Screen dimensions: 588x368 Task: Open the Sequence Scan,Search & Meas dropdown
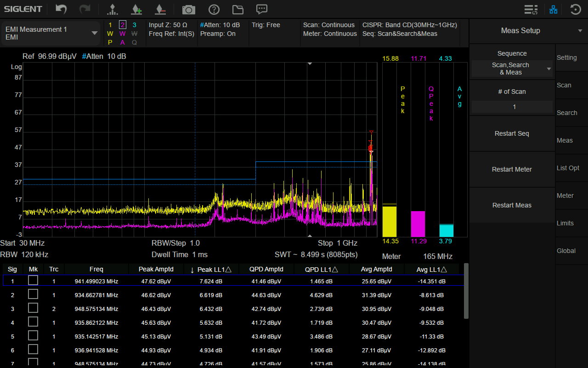[512, 69]
